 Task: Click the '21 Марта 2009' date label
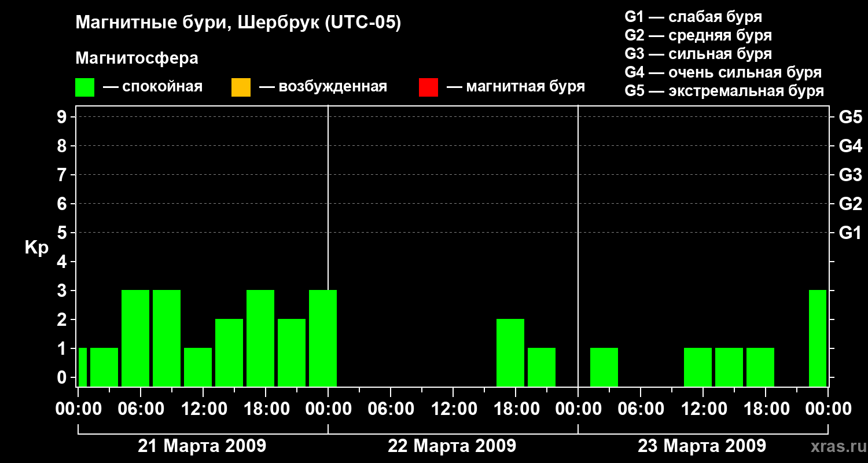pos(202,446)
